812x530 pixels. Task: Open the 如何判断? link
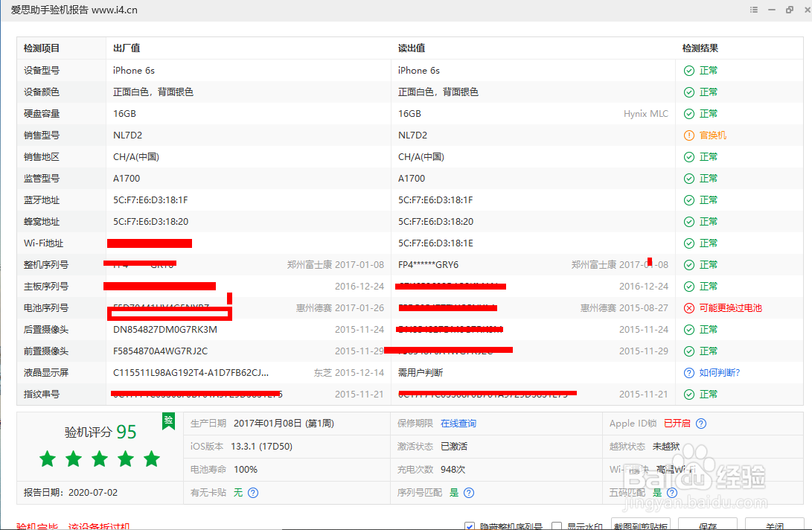[719, 372]
